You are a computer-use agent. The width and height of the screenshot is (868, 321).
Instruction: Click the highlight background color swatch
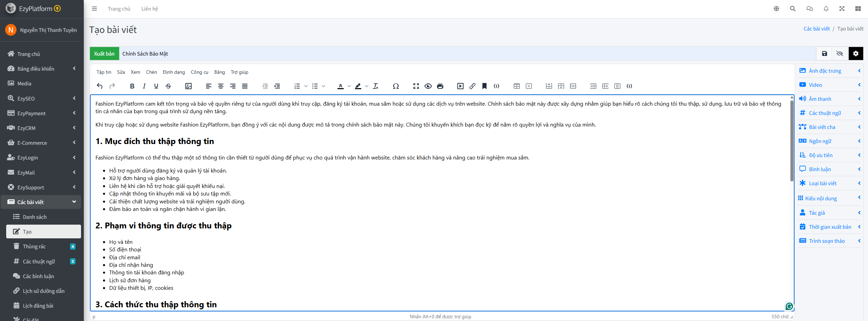(358, 86)
